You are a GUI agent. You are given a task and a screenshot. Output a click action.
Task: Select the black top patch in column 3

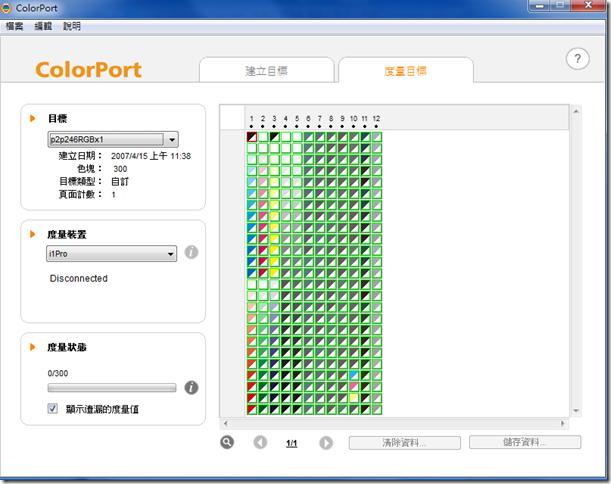[x=274, y=137]
